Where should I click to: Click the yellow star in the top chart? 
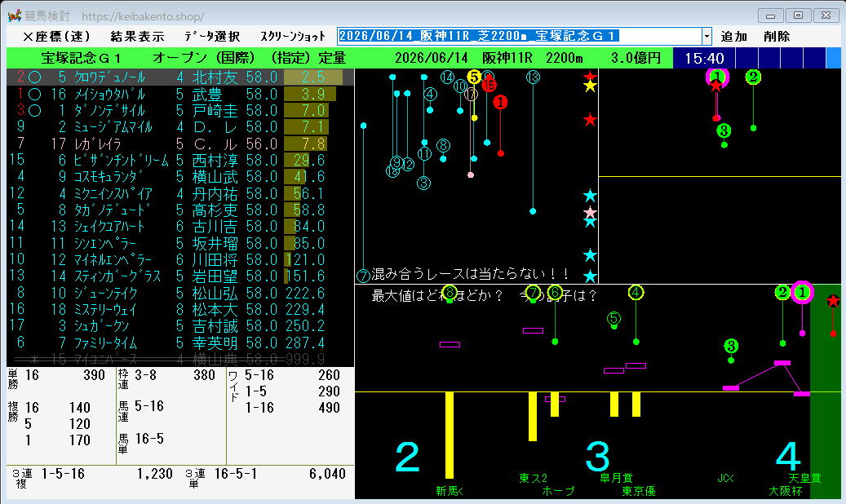click(x=591, y=86)
